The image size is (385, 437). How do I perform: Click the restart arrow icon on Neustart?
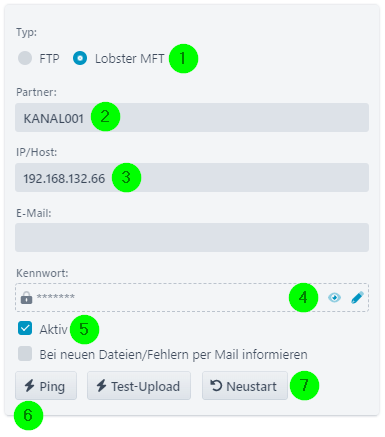(216, 386)
